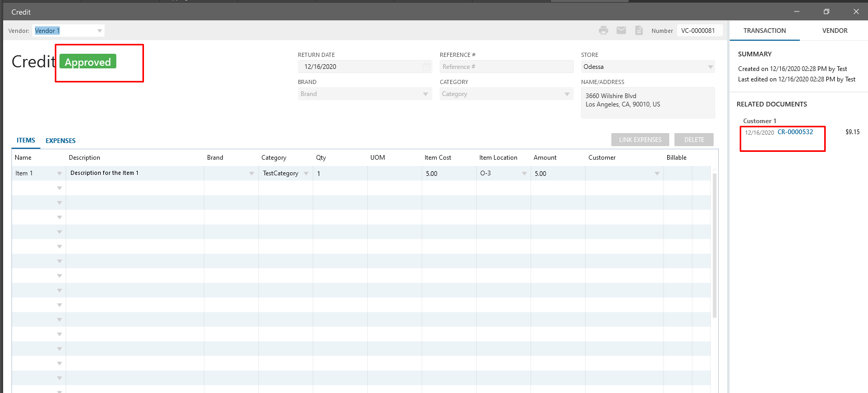The height and width of the screenshot is (393, 868).
Task: Print the vendor credit with the printer icon
Action: click(604, 30)
